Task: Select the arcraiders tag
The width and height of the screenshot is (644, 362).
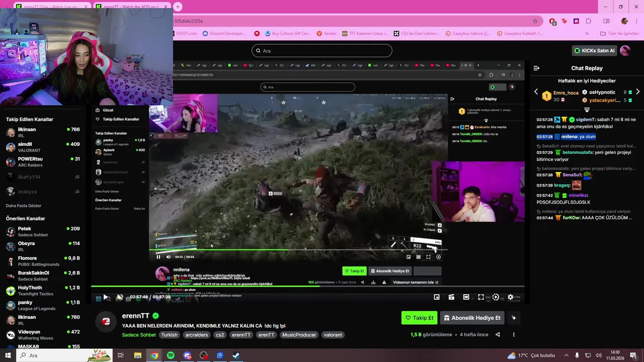Action: [x=196, y=335]
